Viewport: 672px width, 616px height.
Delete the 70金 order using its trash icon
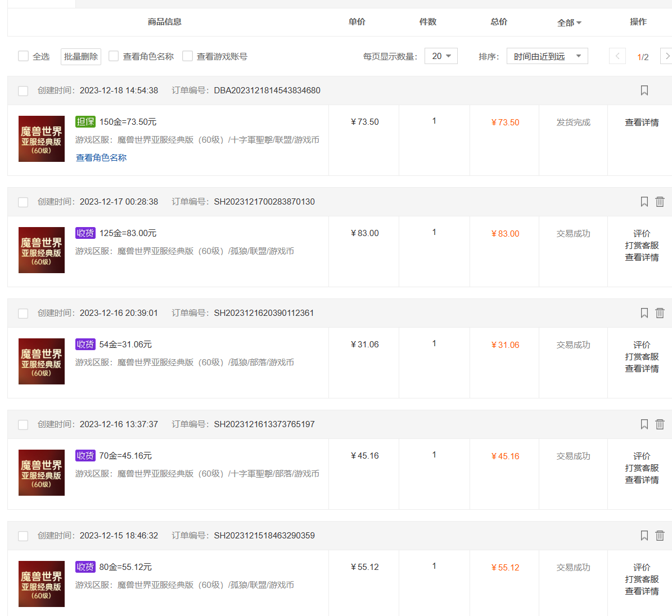[x=660, y=424]
